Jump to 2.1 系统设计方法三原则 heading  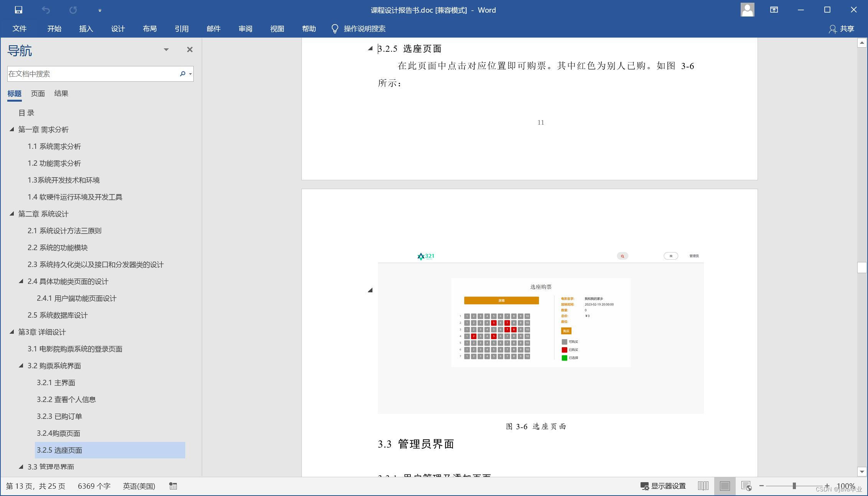point(64,231)
